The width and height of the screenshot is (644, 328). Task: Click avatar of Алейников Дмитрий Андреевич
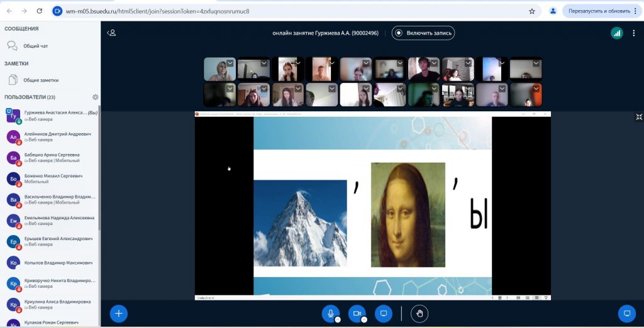point(13,137)
